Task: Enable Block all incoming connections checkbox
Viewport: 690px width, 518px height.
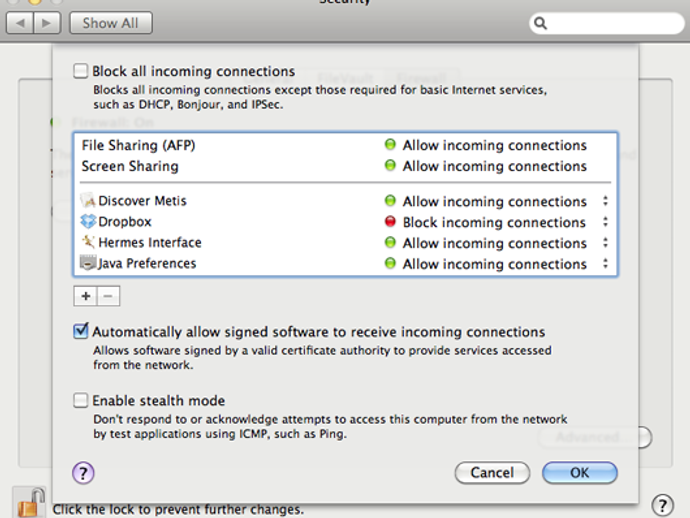Action: 80,72
